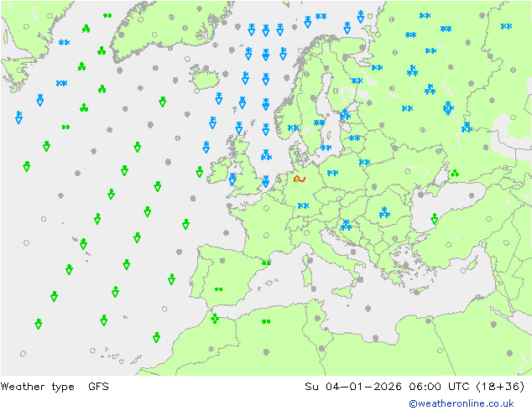Open the weatheronline.co.uk copyright link

tap(462, 403)
